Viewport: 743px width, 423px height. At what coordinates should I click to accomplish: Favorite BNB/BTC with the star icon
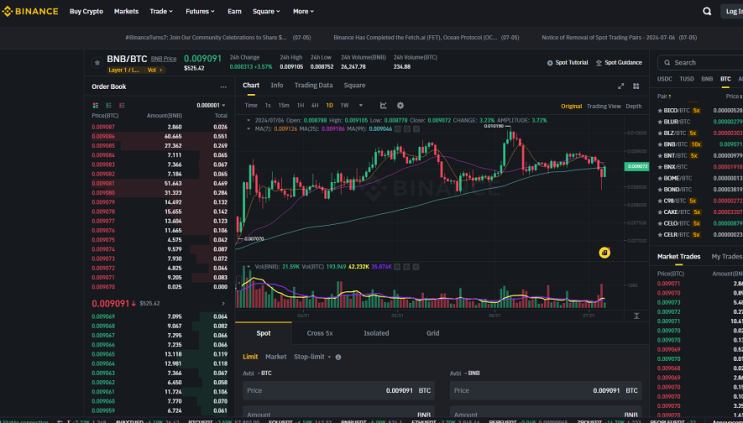point(97,63)
